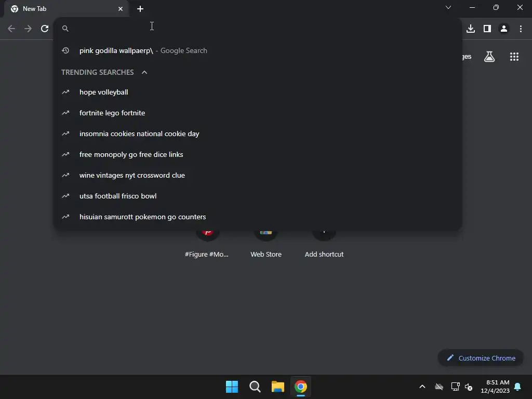532x399 pixels.
Task: Reload the current page
Action: pyautogui.click(x=45, y=29)
